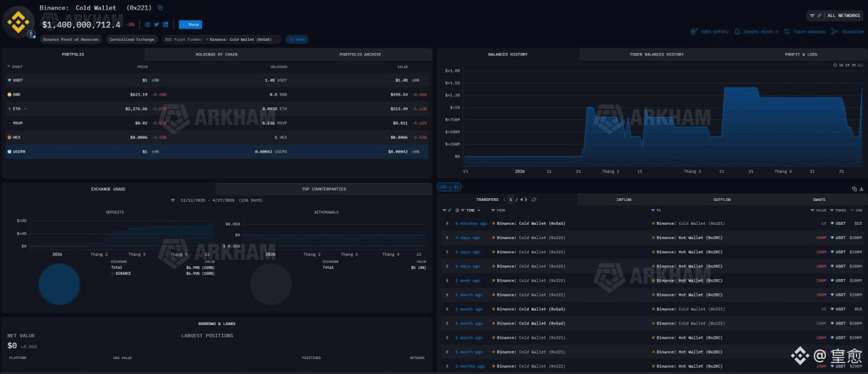Click the deposits pie chart circle
The height and width of the screenshot is (374, 868).
59,284
